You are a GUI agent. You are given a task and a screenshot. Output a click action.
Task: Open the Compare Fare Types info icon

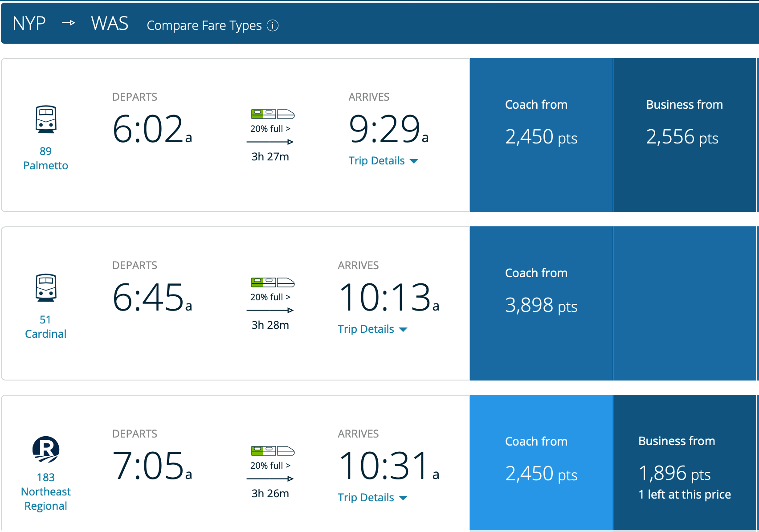(273, 25)
